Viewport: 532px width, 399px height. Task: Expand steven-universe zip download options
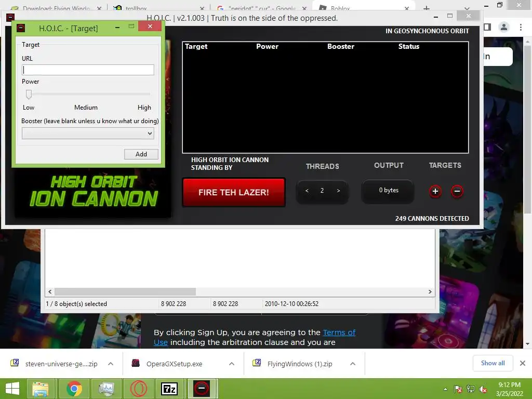[x=111, y=364]
